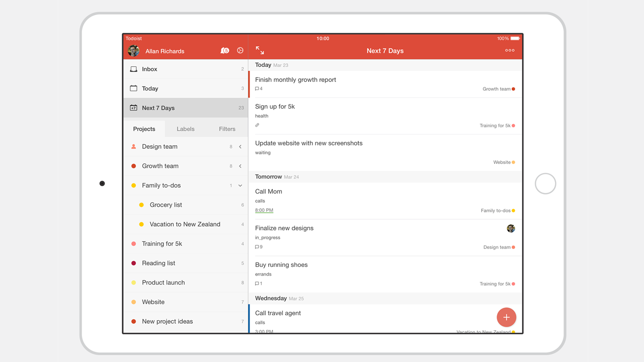Open the three-dot more options menu
The width and height of the screenshot is (644, 362).
click(x=510, y=50)
